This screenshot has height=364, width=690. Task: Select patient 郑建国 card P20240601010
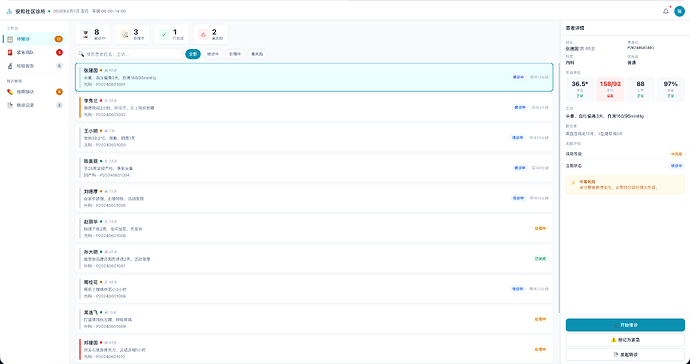tap(314, 349)
